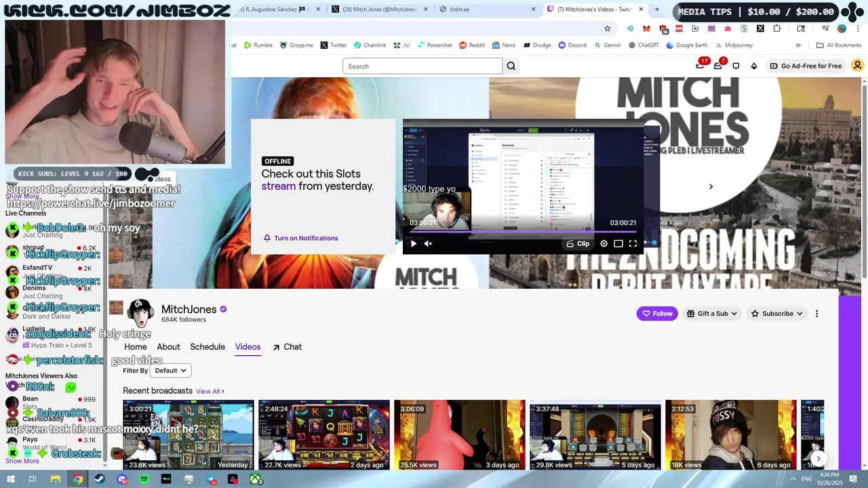Open the 2:12:53 broadcast thumbnail
The width and height of the screenshot is (868, 488).
click(731, 435)
